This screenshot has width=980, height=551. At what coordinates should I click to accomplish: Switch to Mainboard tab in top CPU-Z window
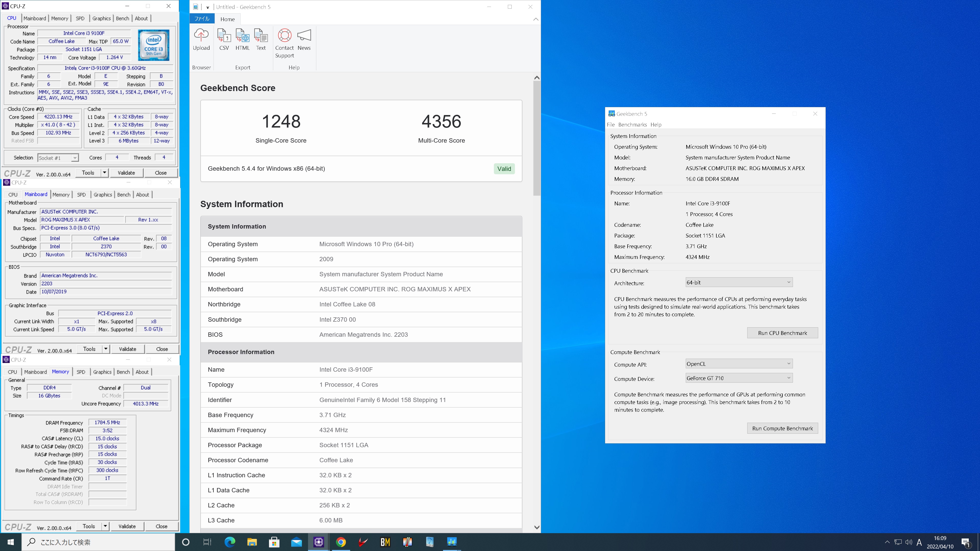point(35,18)
